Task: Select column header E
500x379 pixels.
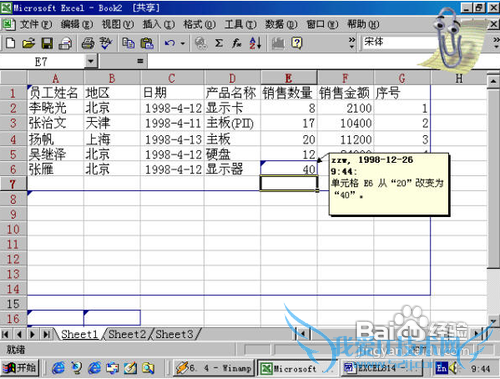Action: 289,78
